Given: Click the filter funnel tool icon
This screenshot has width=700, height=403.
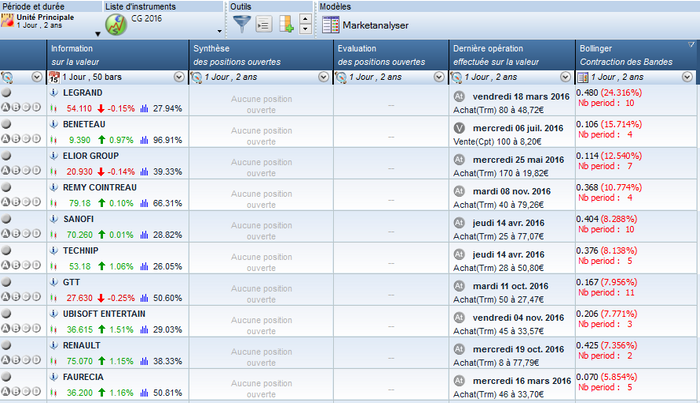Looking at the screenshot, I should [x=242, y=24].
